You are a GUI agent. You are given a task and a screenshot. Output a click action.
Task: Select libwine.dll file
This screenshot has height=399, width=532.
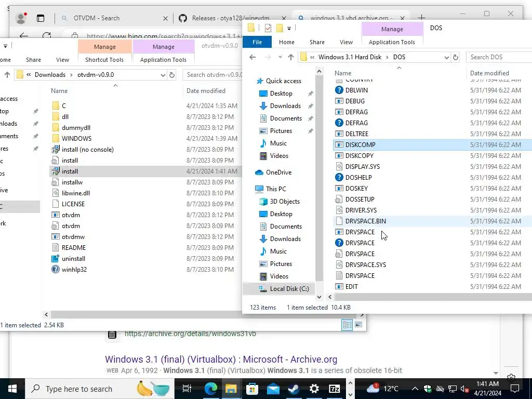(x=76, y=193)
